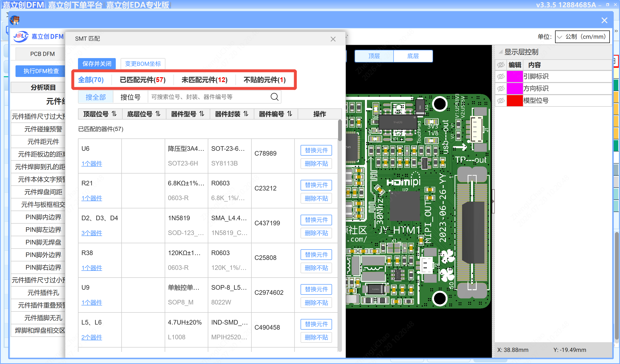Sort by 顶层位号 column arrows
620x364 pixels.
click(x=114, y=114)
